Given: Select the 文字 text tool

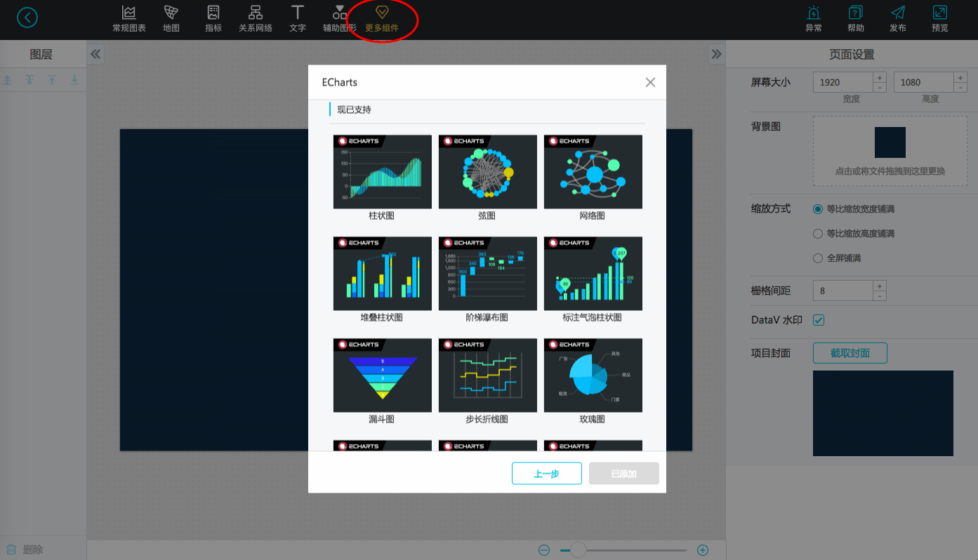Looking at the screenshot, I should coord(298,19).
